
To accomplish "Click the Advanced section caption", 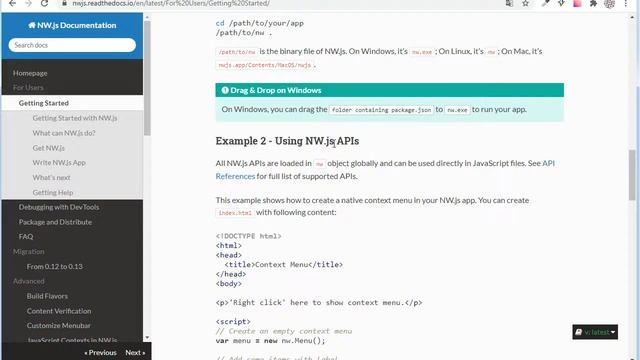I will 29,281.
